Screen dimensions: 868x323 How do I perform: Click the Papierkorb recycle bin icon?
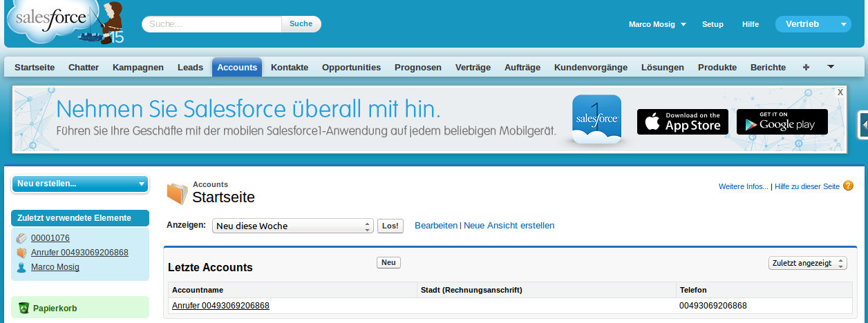click(x=23, y=308)
